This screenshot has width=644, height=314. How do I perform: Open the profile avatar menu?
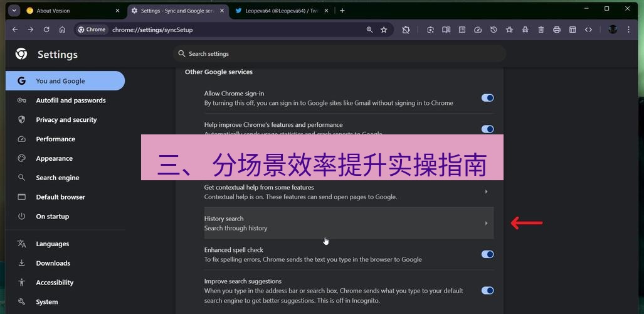(x=613, y=30)
